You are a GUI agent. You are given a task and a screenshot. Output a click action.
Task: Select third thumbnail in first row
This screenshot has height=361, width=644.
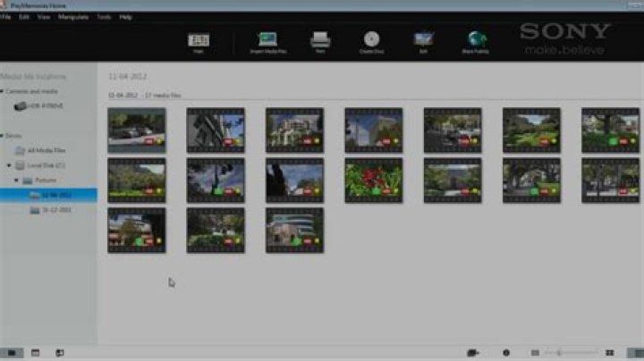pos(294,130)
